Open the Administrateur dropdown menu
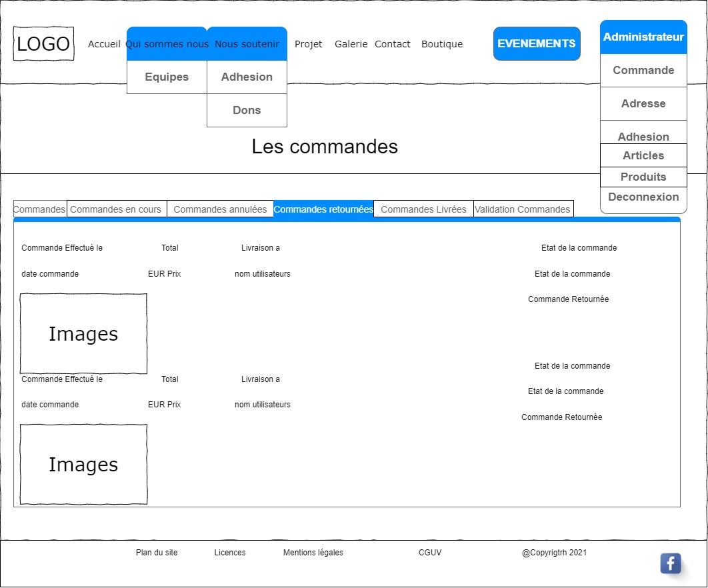This screenshot has height=588, width=708. [x=643, y=37]
